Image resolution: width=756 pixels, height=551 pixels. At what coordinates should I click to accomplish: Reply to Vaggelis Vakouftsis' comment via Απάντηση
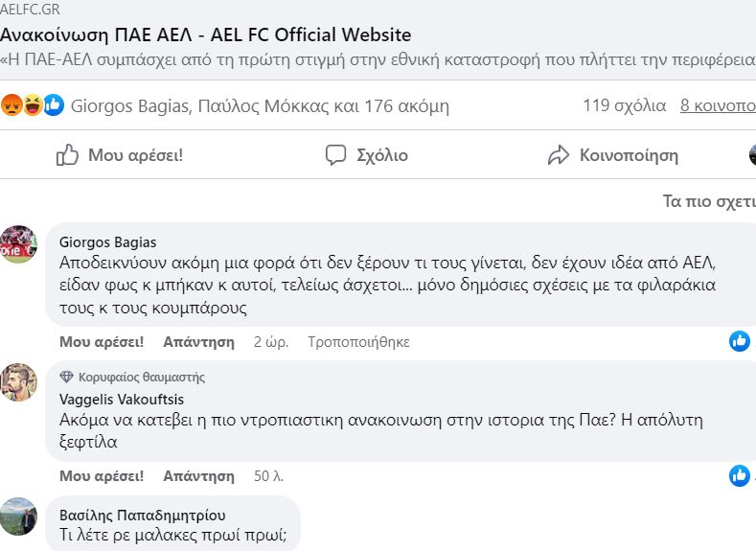click(x=198, y=475)
